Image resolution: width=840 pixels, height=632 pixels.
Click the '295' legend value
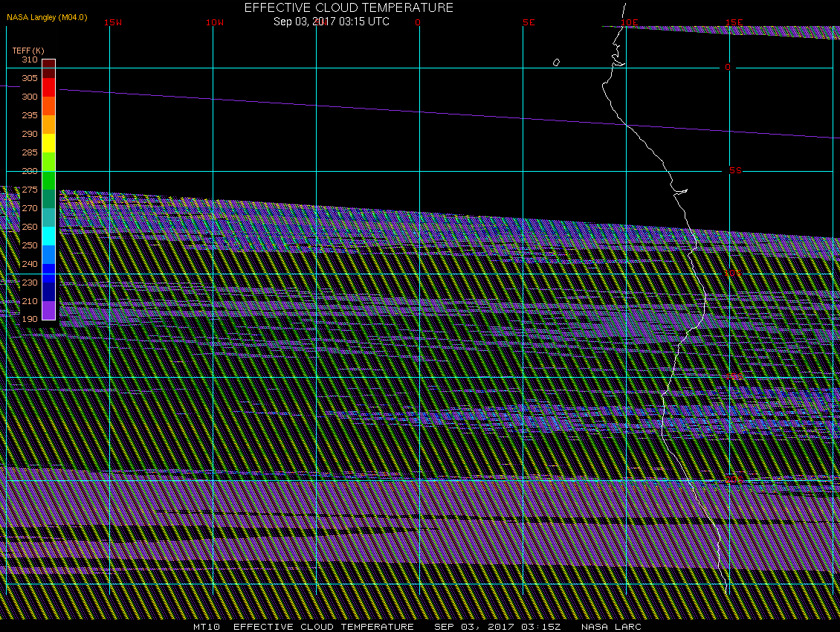point(30,115)
